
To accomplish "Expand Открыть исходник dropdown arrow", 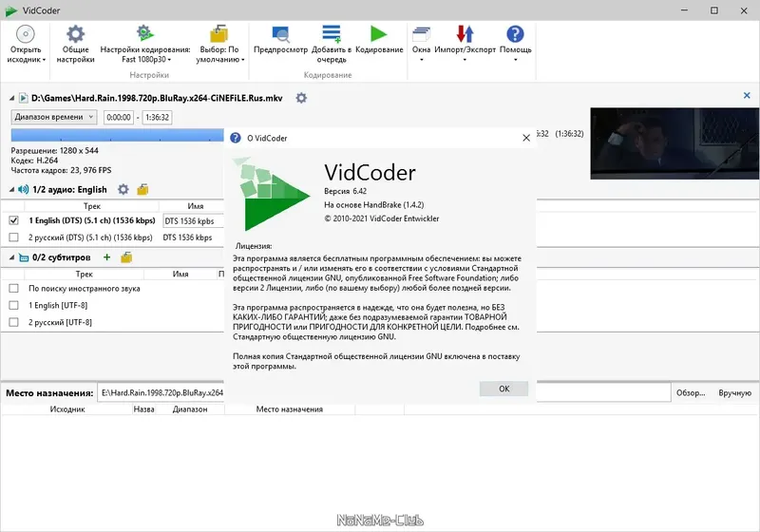I will (44, 60).
